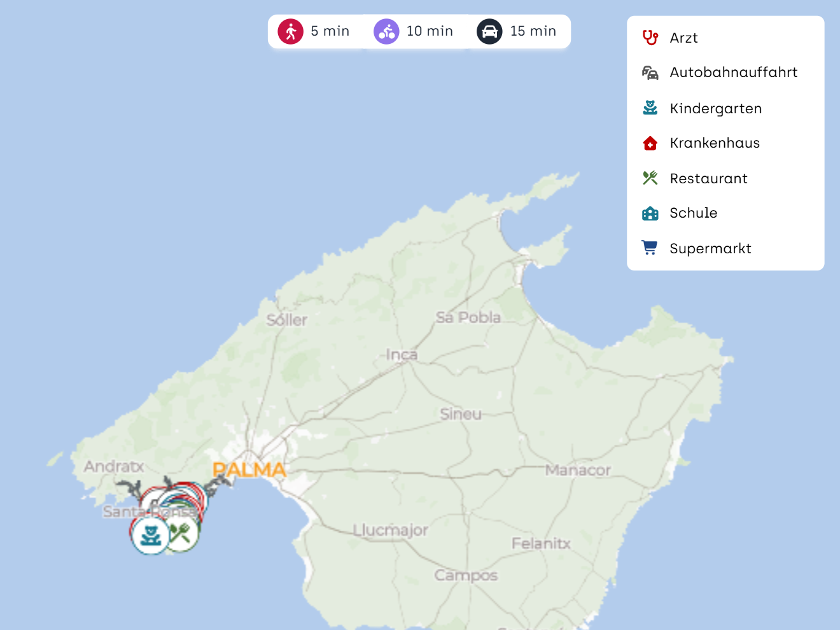Open the Restaurant marker on the map
Screen dimensions: 840x630
pos(181,533)
